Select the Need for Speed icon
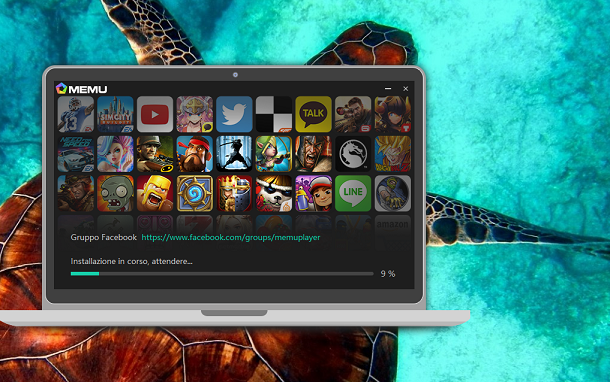This screenshot has height=382, width=610. pos(75,154)
